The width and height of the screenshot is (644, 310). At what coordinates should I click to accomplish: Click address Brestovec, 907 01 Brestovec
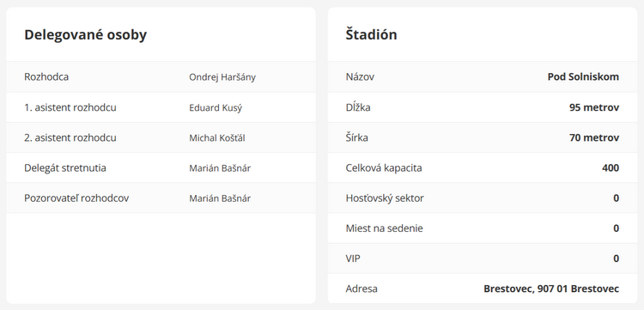[x=551, y=289]
